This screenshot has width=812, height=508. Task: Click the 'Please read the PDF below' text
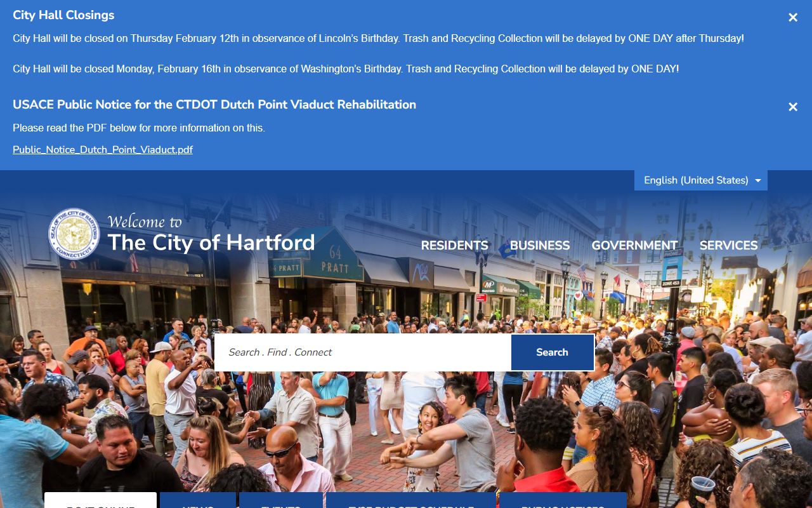[139, 128]
